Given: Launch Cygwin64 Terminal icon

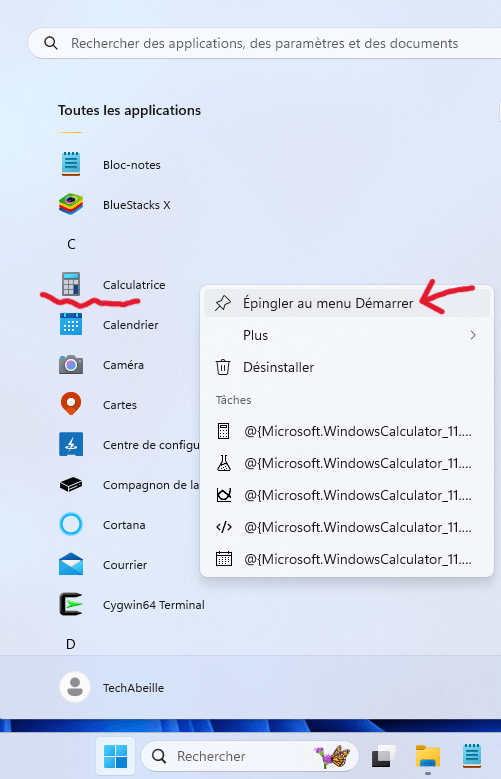Looking at the screenshot, I should (x=71, y=605).
